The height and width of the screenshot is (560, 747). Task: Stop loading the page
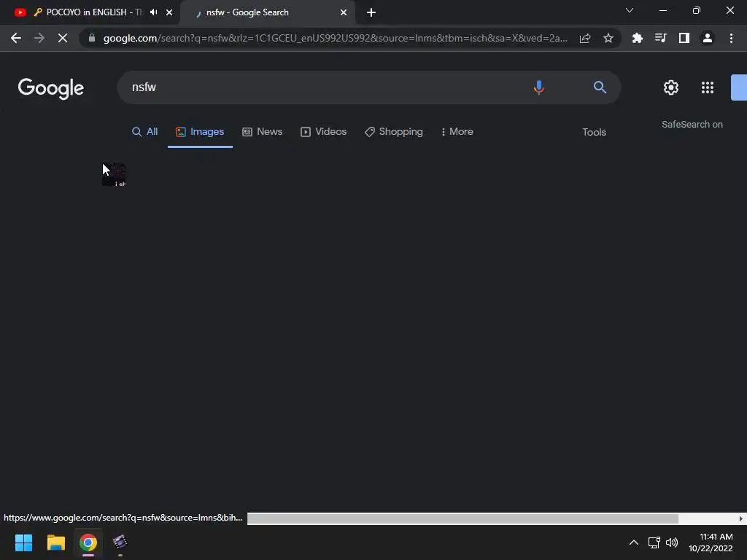63,38
